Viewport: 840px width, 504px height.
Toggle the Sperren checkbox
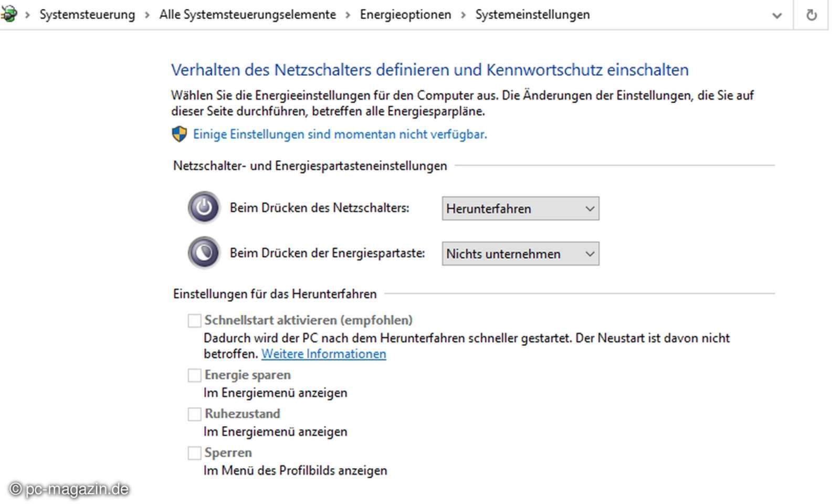pyautogui.click(x=195, y=453)
